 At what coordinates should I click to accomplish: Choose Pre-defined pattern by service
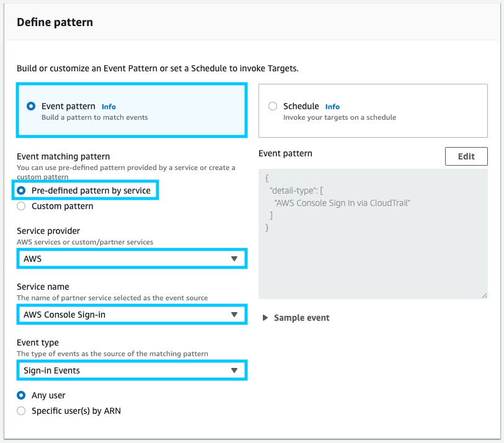coord(21,190)
